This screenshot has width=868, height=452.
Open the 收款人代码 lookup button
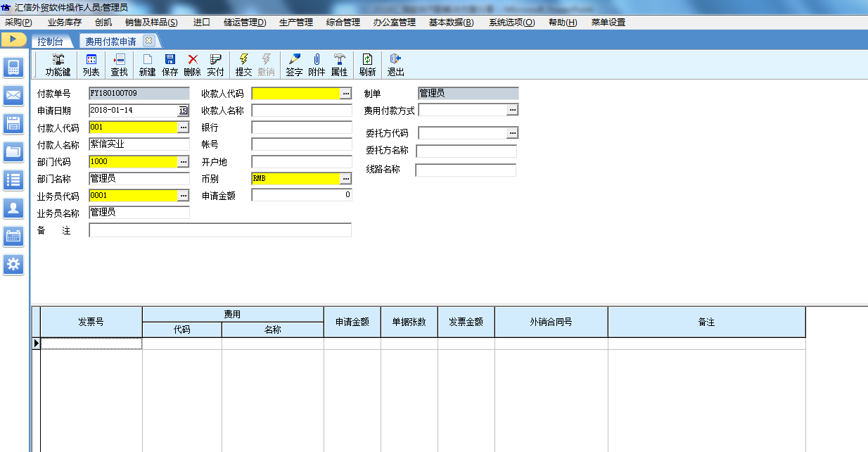click(345, 94)
